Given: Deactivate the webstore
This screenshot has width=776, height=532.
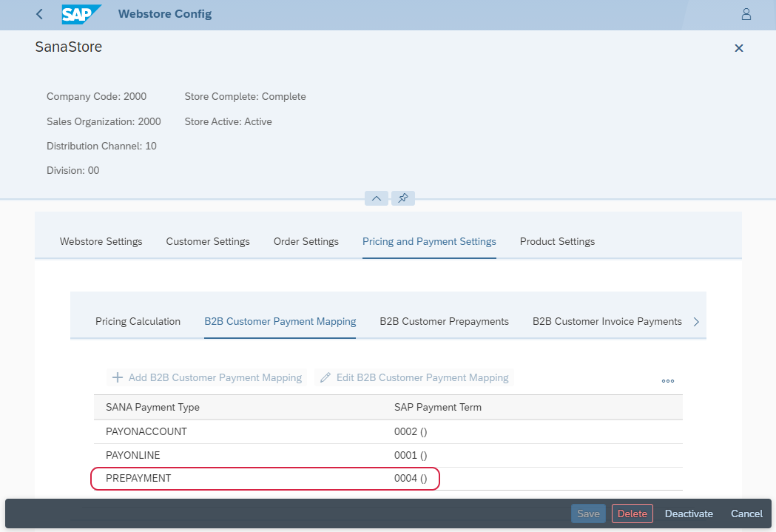Looking at the screenshot, I should point(689,514).
